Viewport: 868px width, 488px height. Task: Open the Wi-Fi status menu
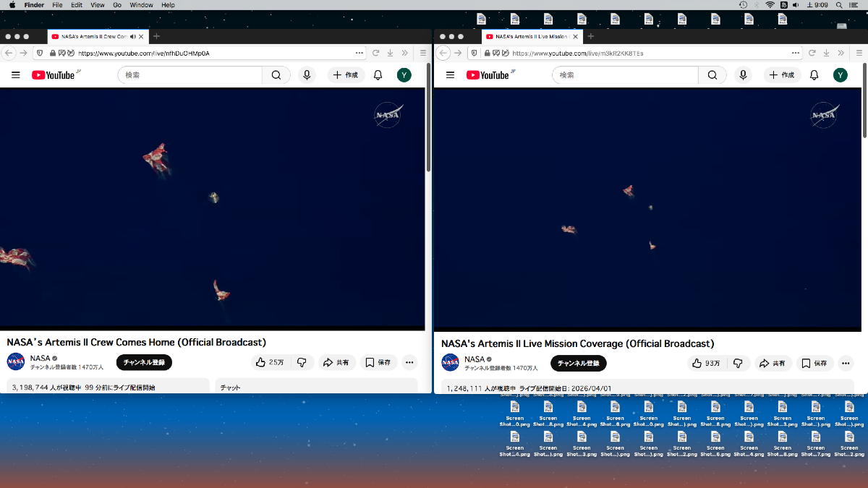click(770, 5)
